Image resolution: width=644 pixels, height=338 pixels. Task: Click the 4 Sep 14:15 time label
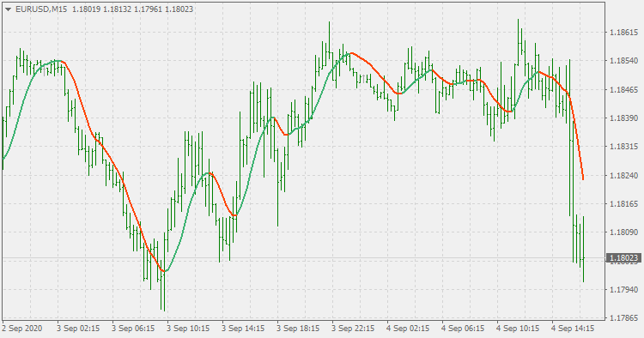(573, 329)
